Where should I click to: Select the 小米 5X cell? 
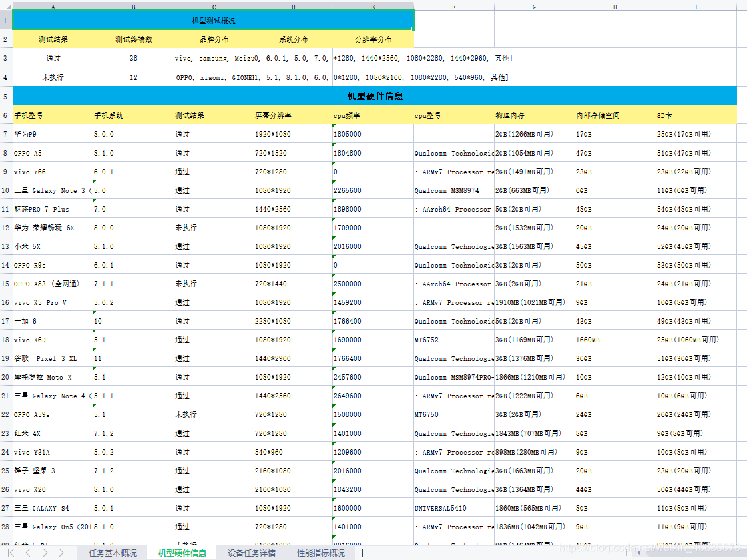click(53, 246)
